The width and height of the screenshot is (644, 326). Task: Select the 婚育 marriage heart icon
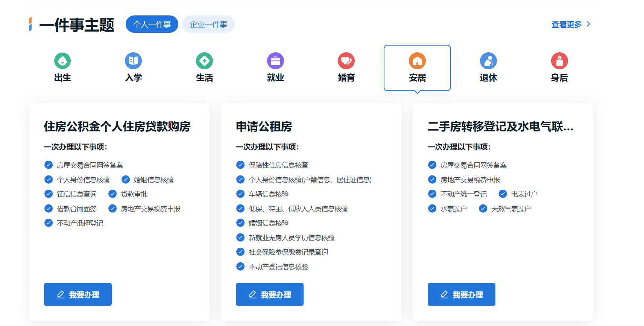click(346, 61)
